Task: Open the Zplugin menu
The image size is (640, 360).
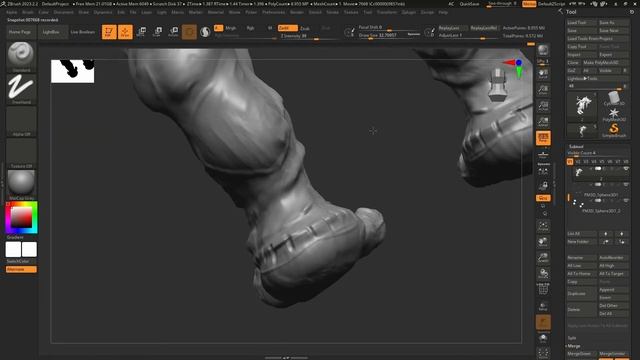Action: (x=409, y=12)
